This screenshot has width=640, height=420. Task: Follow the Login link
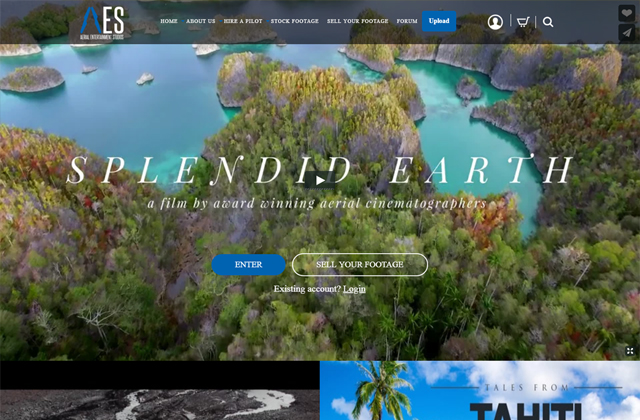354,289
